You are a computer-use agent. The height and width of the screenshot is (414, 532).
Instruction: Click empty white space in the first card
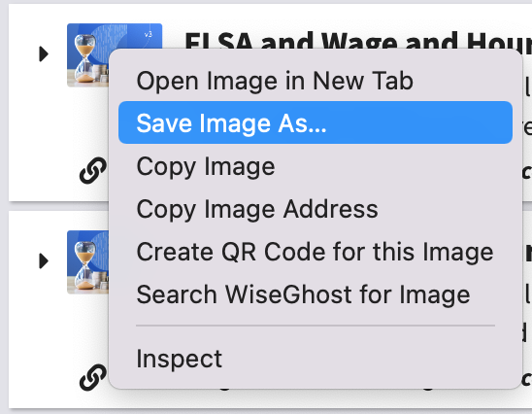coord(41,136)
